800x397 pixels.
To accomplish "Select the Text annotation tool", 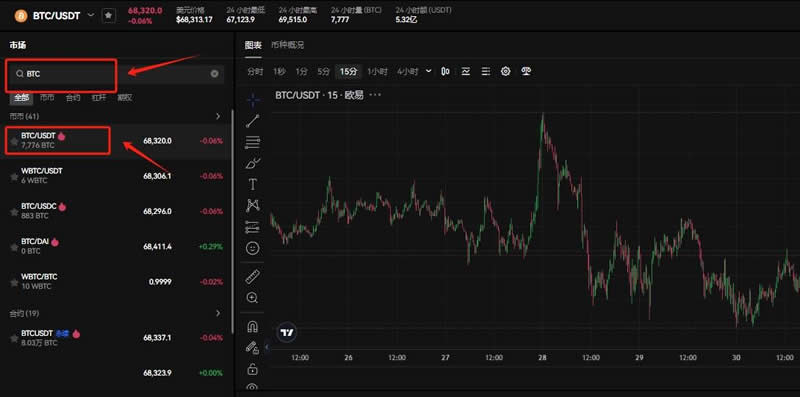I will [253, 184].
